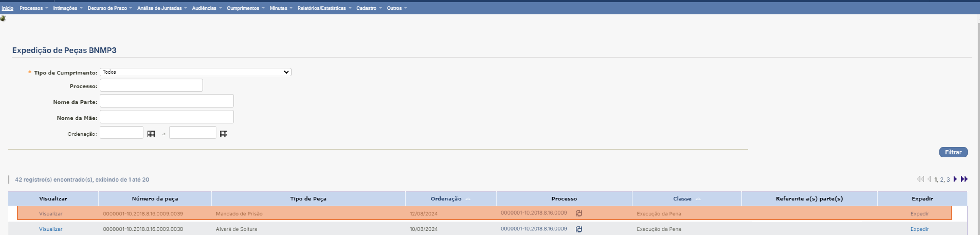Expand the Outros menu

[397, 8]
